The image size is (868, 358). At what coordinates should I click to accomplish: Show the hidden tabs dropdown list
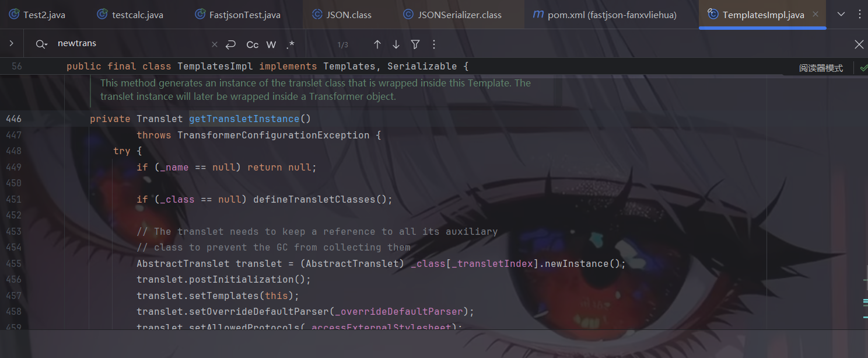pyautogui.click(x=841, y=15)
